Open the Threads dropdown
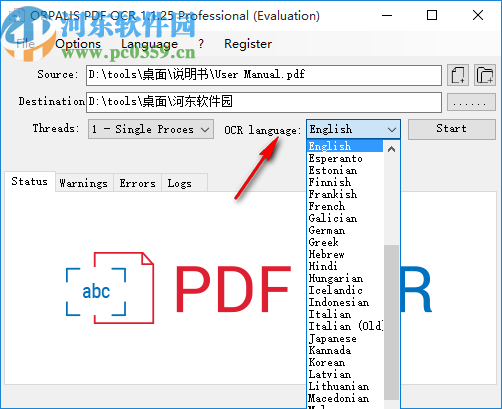The width and height of the screenshot is (502, 409). (151, 129)
